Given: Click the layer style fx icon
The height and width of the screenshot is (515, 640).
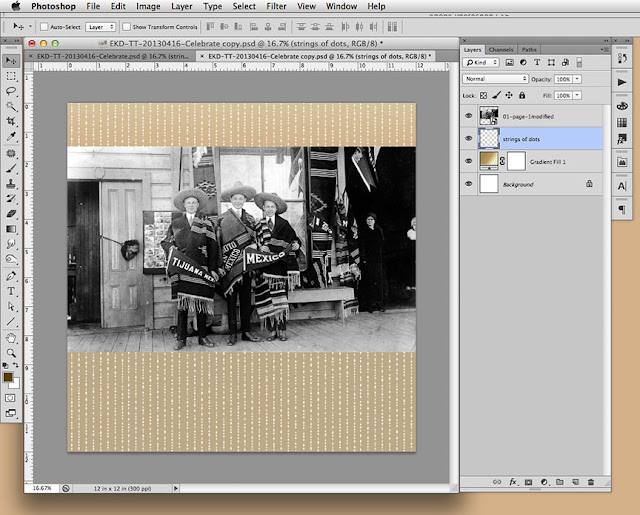Looking at the screenshot, I should (x=512, y=482).
